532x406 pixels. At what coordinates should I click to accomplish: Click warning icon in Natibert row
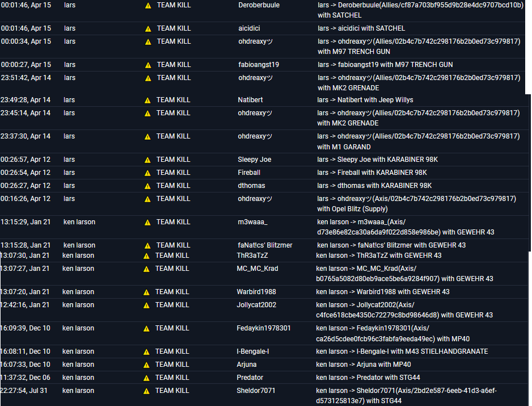click(x=148, y=100)
